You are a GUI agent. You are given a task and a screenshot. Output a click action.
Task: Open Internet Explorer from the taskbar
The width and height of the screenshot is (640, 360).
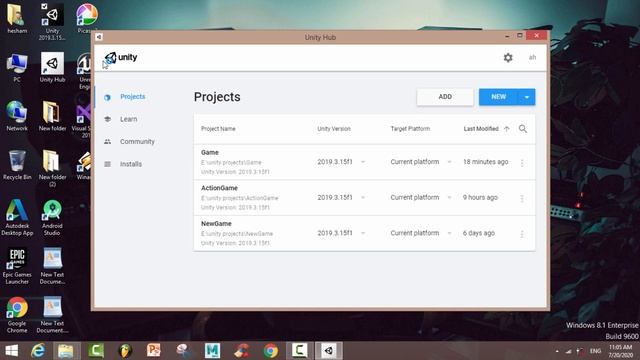pos(38,351)
